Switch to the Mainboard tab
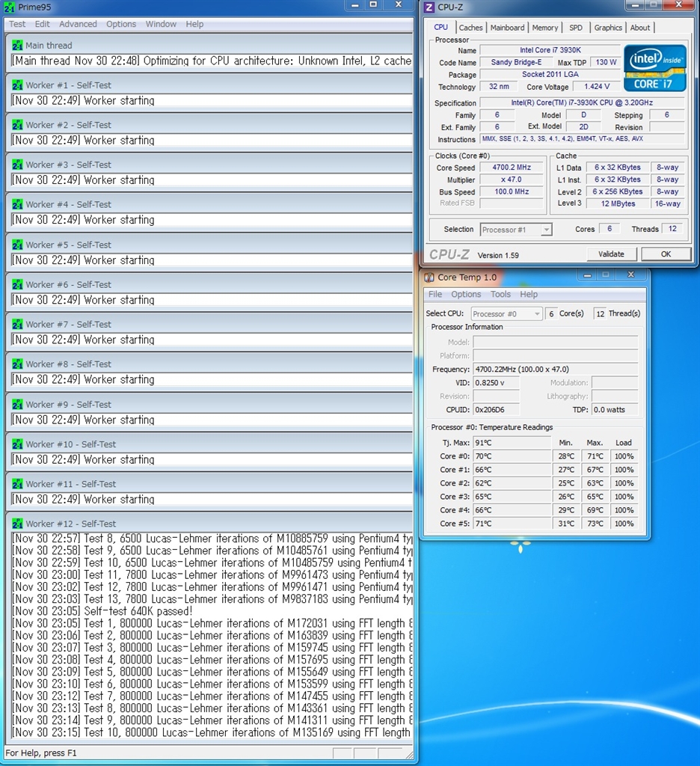This screenshot has width=700, height=766. [x=507, y=28]
